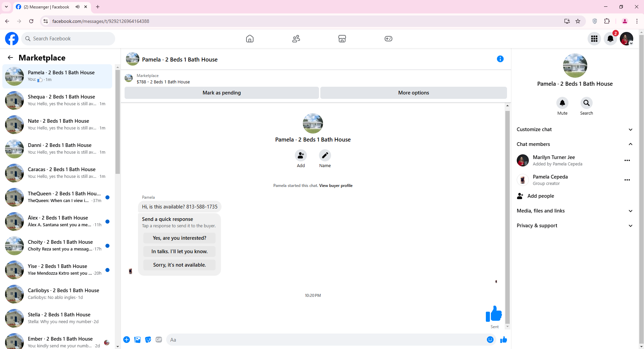The height and width of the screenshot is (349, 644).
Task: Send quick reply "Yes, are you interested?"
Action: tap(180, 238)
